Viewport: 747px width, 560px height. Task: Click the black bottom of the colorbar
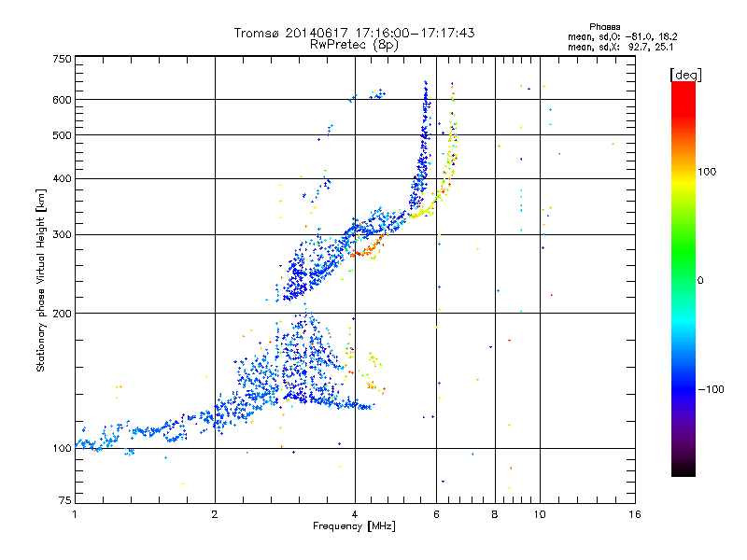coord(684,469)
